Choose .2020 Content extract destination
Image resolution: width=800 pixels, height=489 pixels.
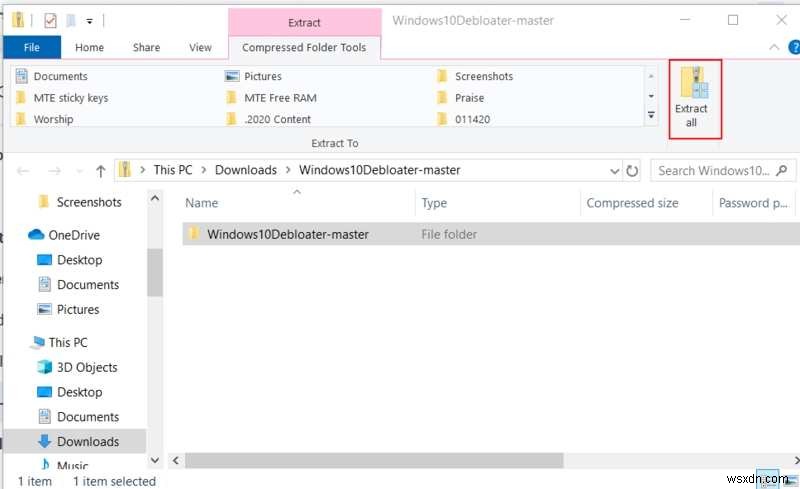pyautogui.click(x=269, y=119)
